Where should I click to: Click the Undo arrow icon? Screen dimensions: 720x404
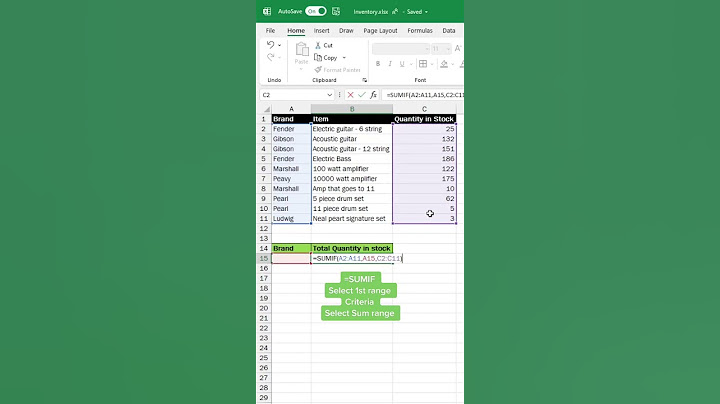pos(270,45)
